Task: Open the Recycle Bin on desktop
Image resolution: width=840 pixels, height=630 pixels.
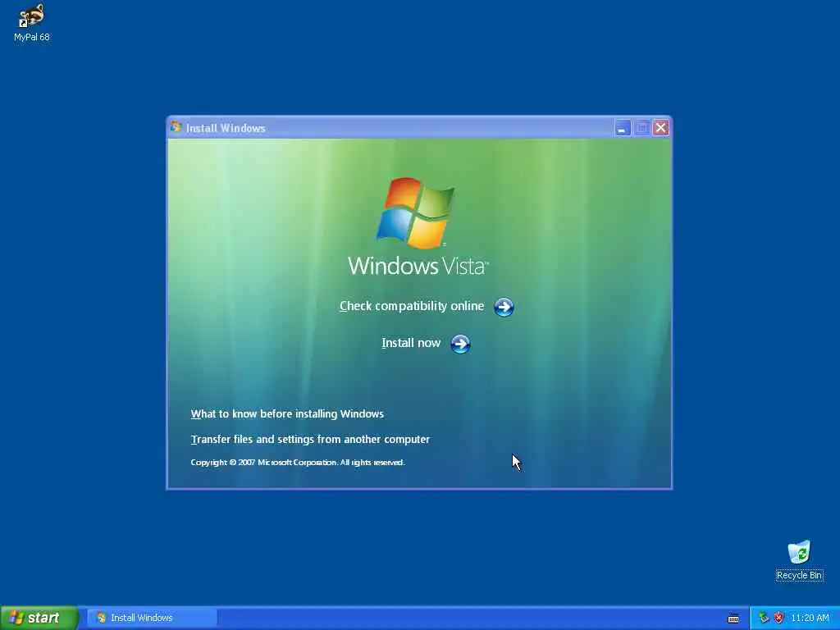Action: tap(799, 560)
